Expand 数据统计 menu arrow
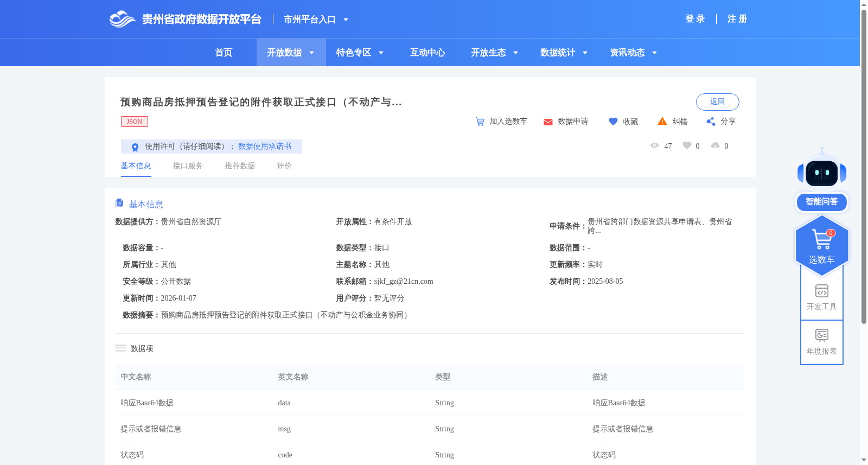 point(585,53)
